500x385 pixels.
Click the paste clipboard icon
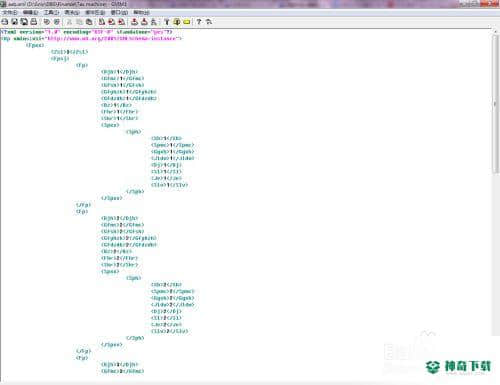click(89, 22)
